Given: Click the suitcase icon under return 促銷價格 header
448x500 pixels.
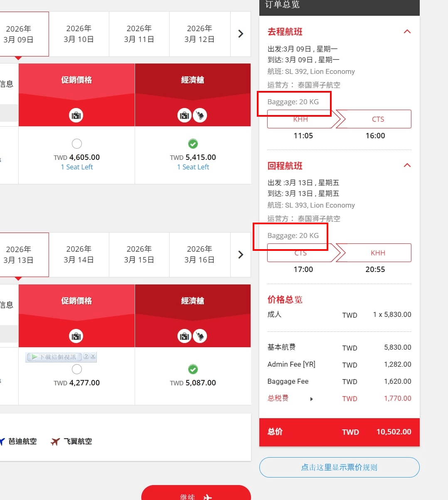Looking at the screenshot, I should [x=76, y=336].
